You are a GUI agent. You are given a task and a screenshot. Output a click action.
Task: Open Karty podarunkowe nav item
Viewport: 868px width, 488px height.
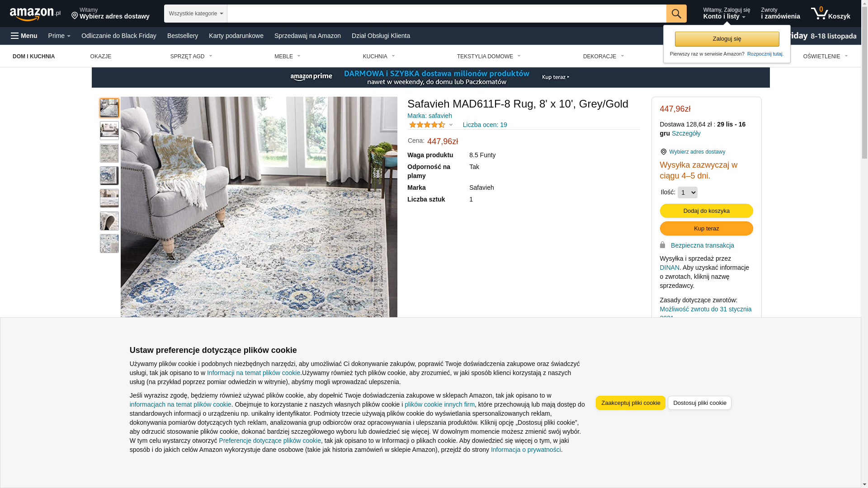[236, 36]
